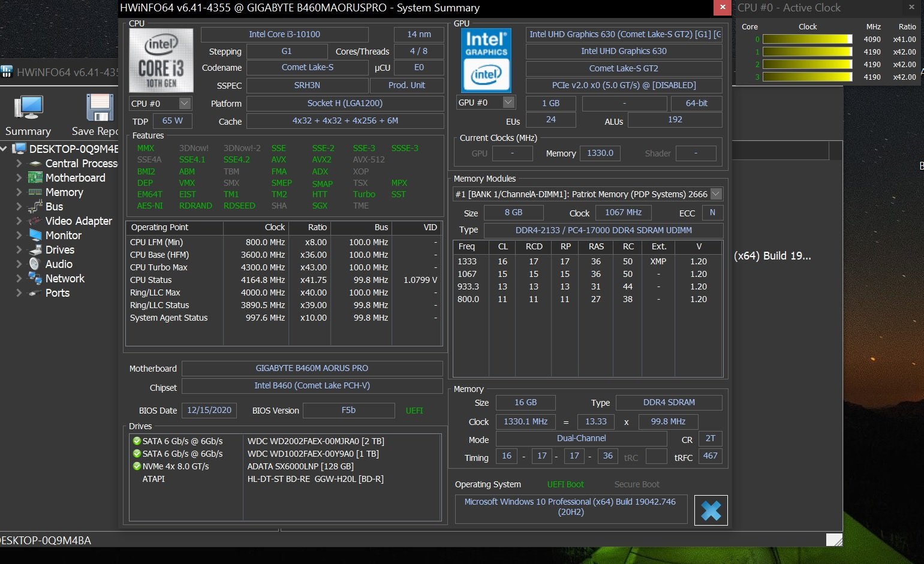
Task: Close the CPU #0 Active Clock window
Action: pyautogui.click(x=911, y=7)
